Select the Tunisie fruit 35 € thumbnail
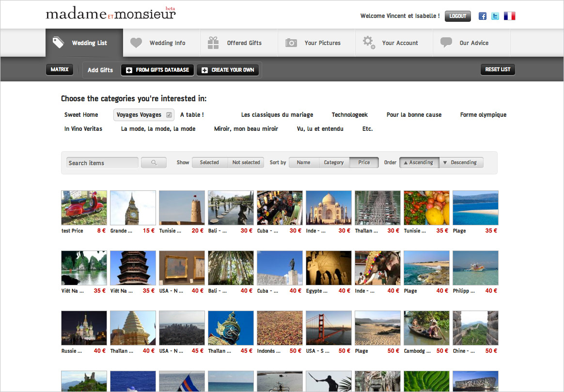Viewport: 564px width, 392px height. coord(426,208)
